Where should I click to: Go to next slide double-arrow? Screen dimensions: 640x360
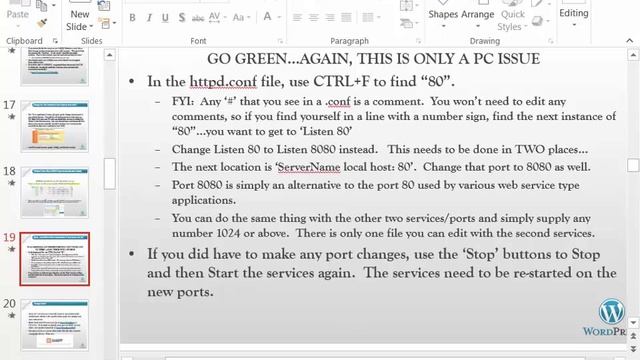pyautogui.click(x=633, y=349)
